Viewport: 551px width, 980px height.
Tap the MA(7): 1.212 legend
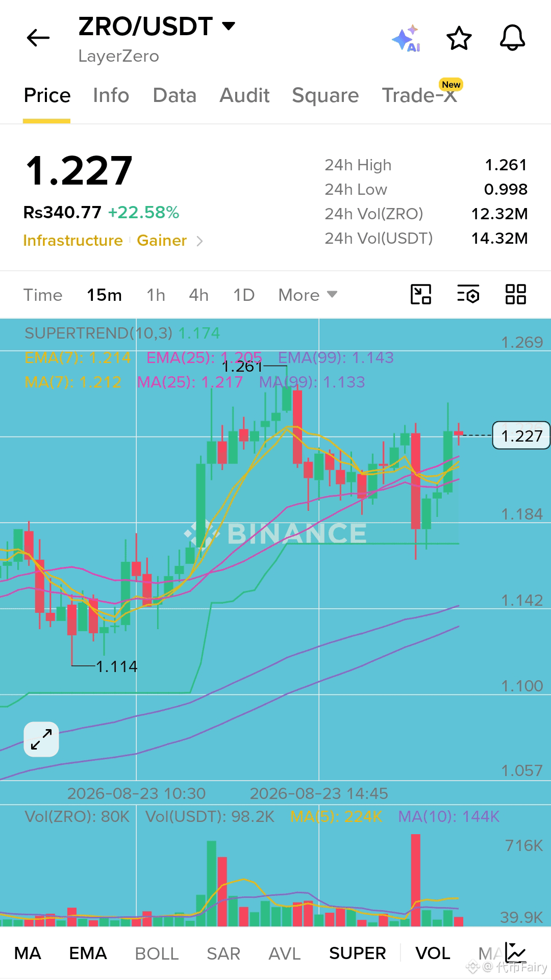point(73,382)
